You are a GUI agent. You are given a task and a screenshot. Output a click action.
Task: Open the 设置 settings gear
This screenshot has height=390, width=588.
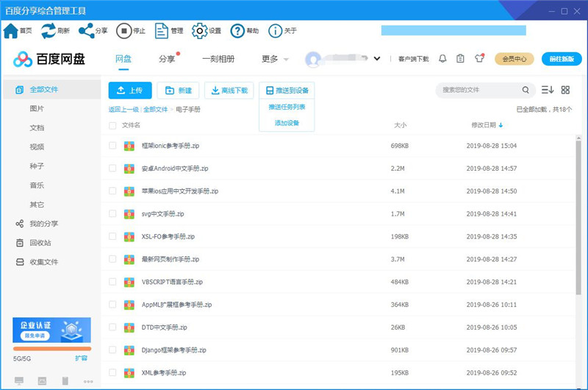199,31
